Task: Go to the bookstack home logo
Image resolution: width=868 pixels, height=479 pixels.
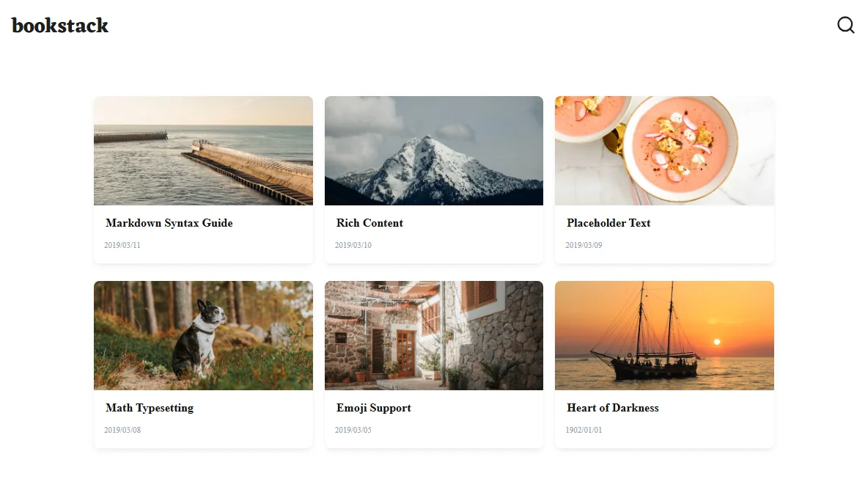Action: (60, 26)
